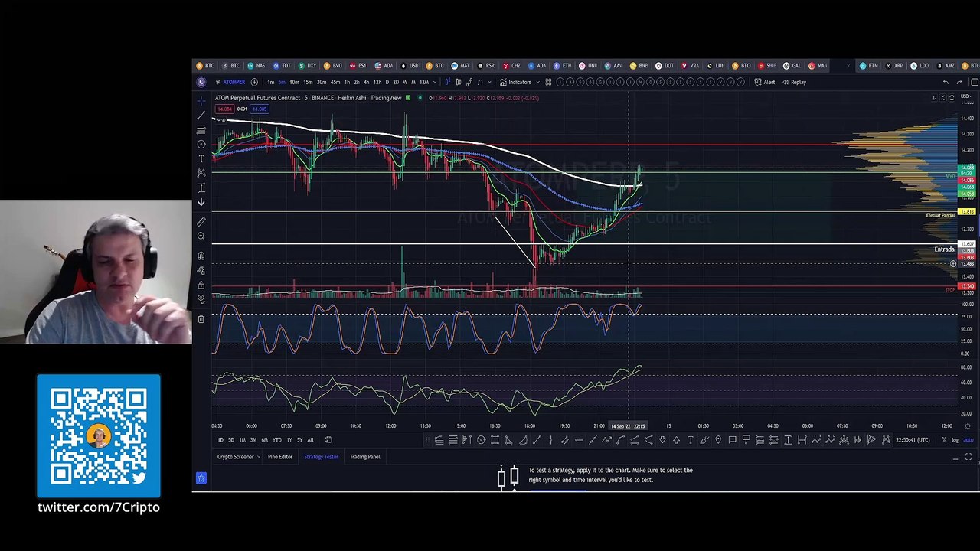
Task: Expand Crypto Screener dropdown
Action: coord(259,457)
